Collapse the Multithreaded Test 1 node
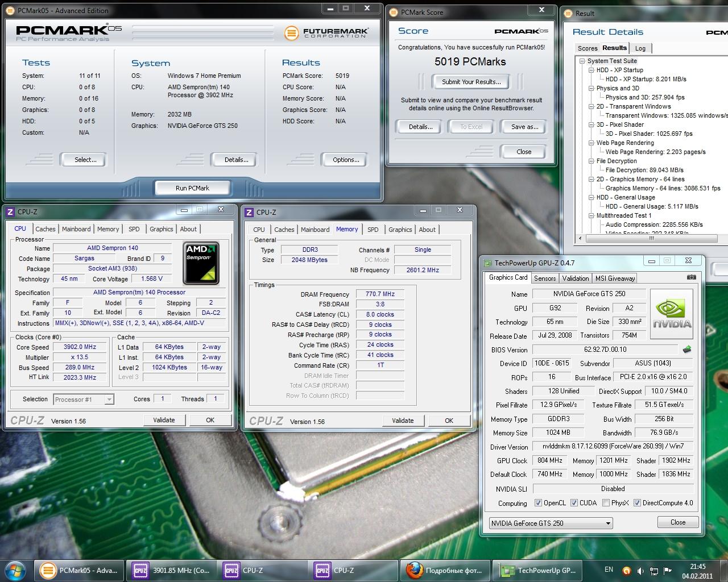The height and width of the screenshot is (582, 728). point(591,215)
